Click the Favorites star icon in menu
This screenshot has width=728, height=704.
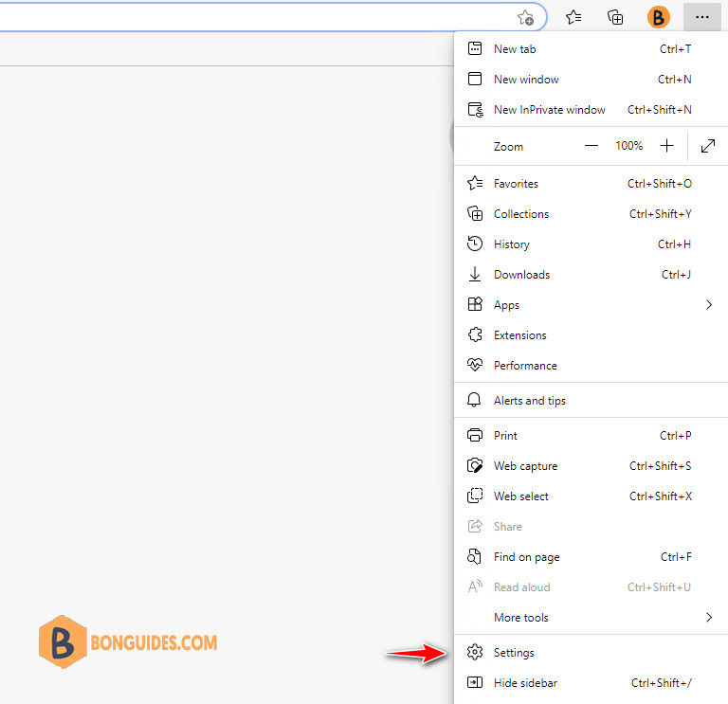[x=475, y=183]
